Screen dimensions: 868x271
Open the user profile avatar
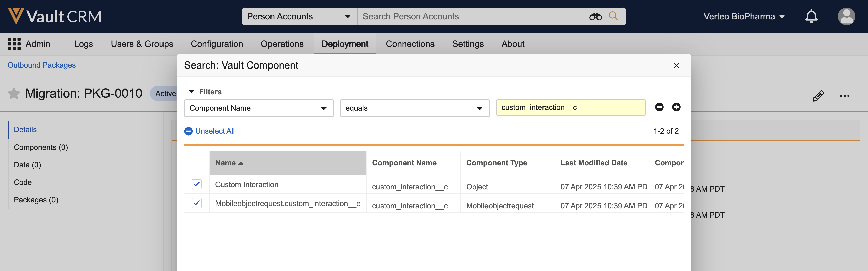coord(846,16)
